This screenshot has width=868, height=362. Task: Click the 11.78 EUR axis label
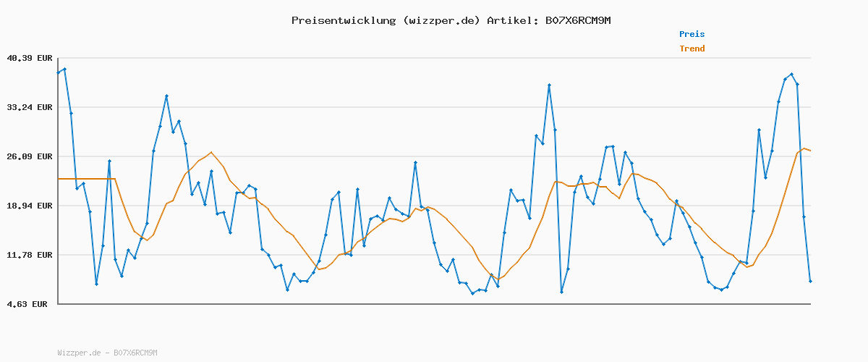[29, 255]
